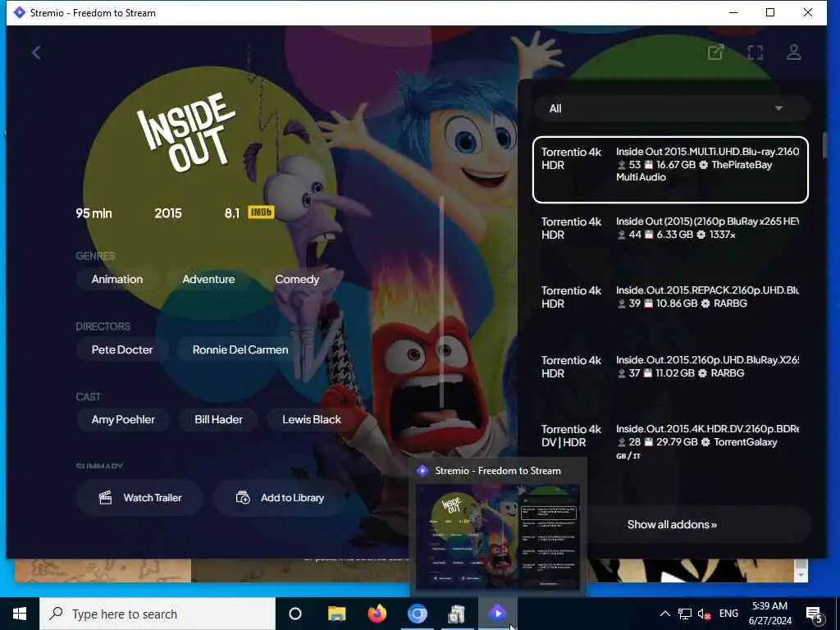Click the muted volume tray icon
This screenshot has height=630, width=840.
[705, 614]
